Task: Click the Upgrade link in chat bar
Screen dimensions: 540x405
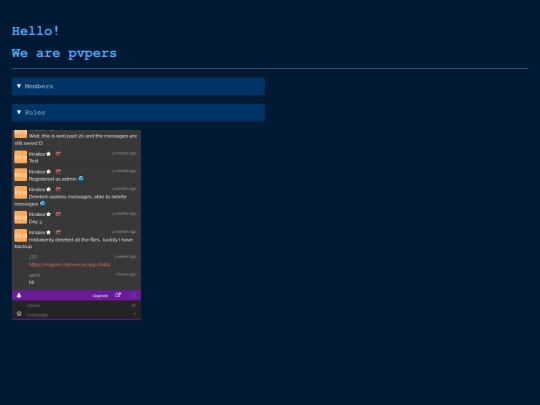Action: click(x=100, y=295)
